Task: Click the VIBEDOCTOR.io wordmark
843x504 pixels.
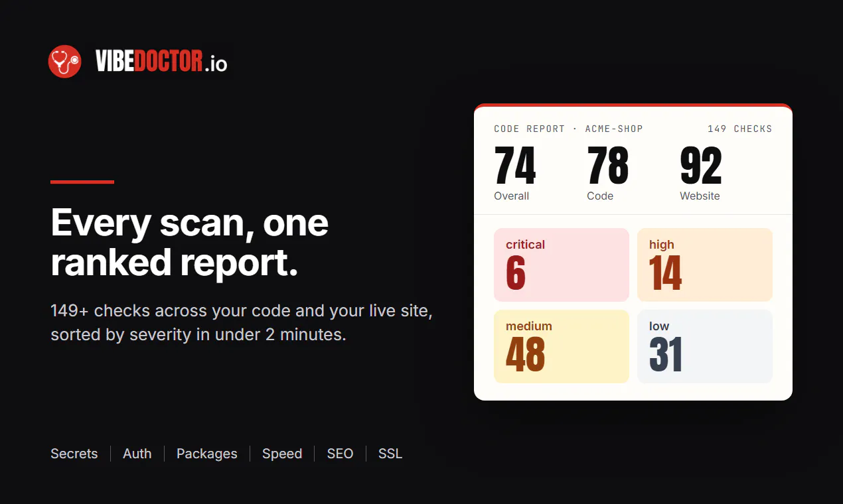Action: (161, 62)
